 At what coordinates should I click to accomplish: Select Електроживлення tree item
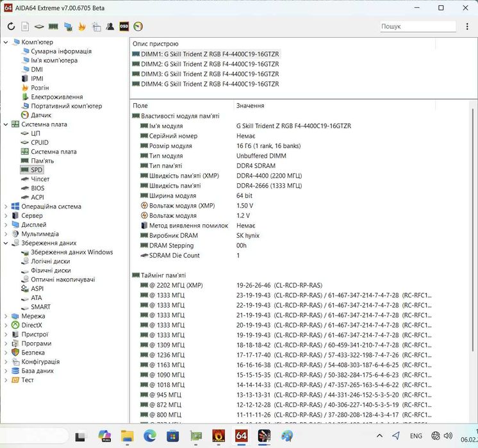point(53,97)
